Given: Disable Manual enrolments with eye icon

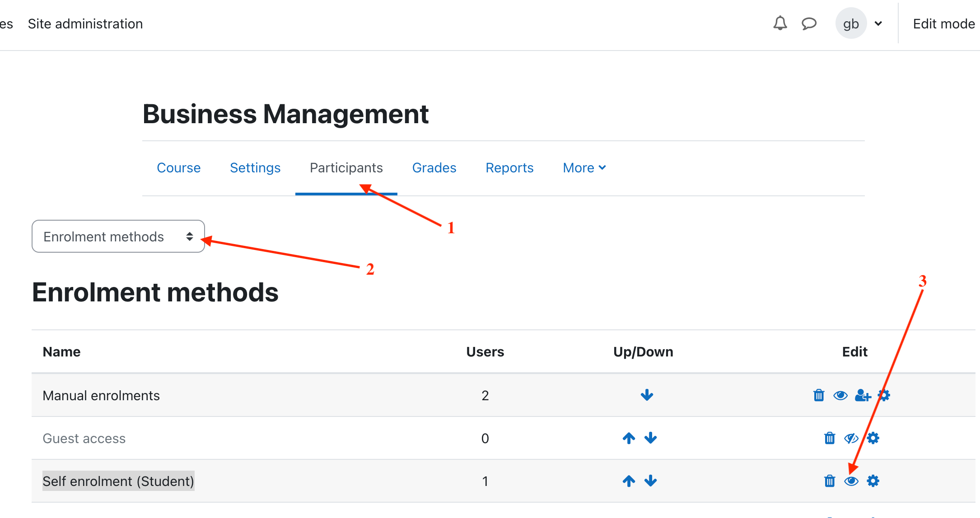Looking at the screenshot, I should (840, 395).
